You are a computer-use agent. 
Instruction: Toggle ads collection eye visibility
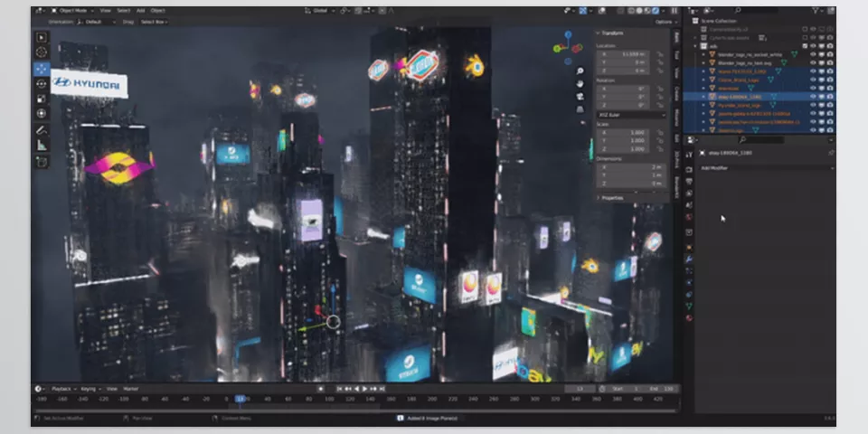click(813, 46)
